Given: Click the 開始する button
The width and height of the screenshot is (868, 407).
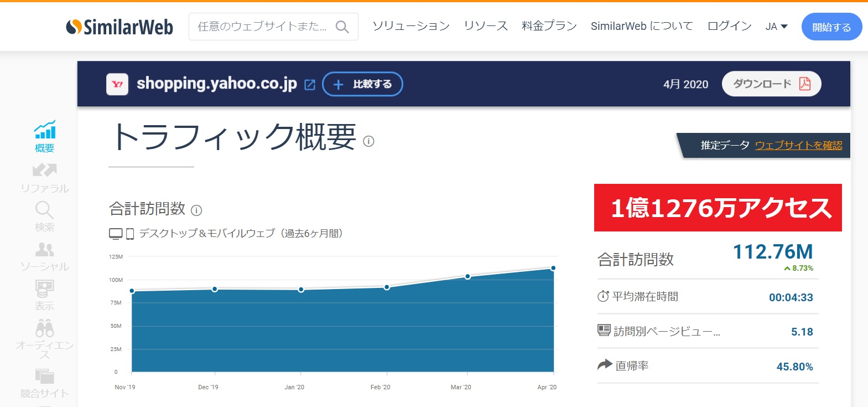Looking at the screenshot, I should tap(831, 27).
